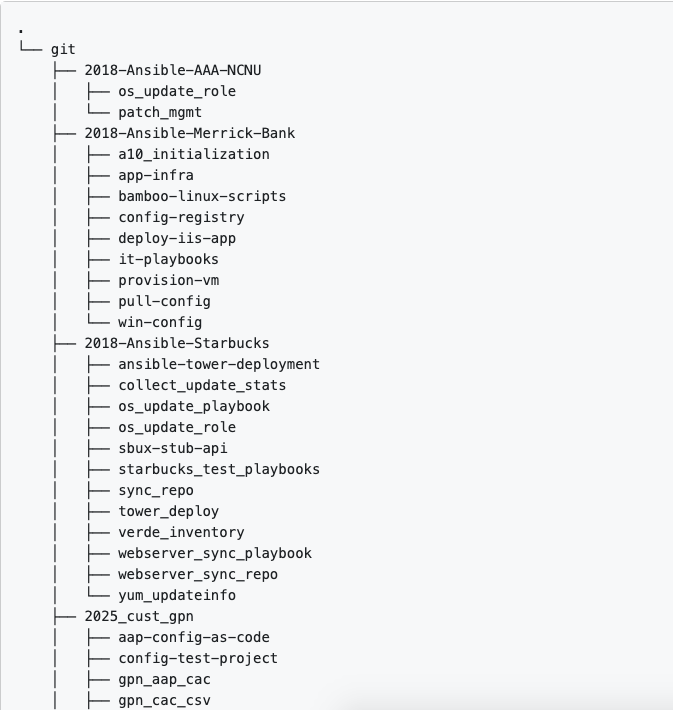Click the git root folder entry
This screenshot has width=673, height=710.
(62, 49)
